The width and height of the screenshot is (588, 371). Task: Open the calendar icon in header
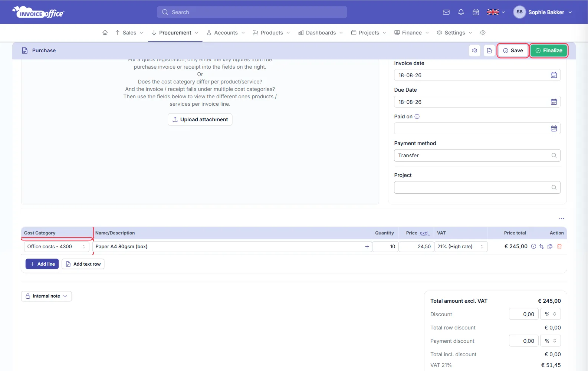(x=476, y=12)
